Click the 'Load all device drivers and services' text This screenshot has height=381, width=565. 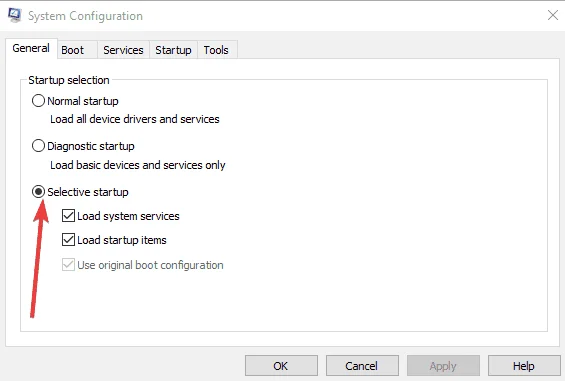click(135, 119)
